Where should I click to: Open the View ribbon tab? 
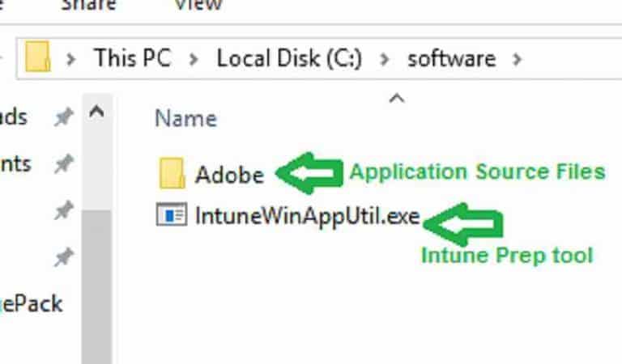pos(198,5)
